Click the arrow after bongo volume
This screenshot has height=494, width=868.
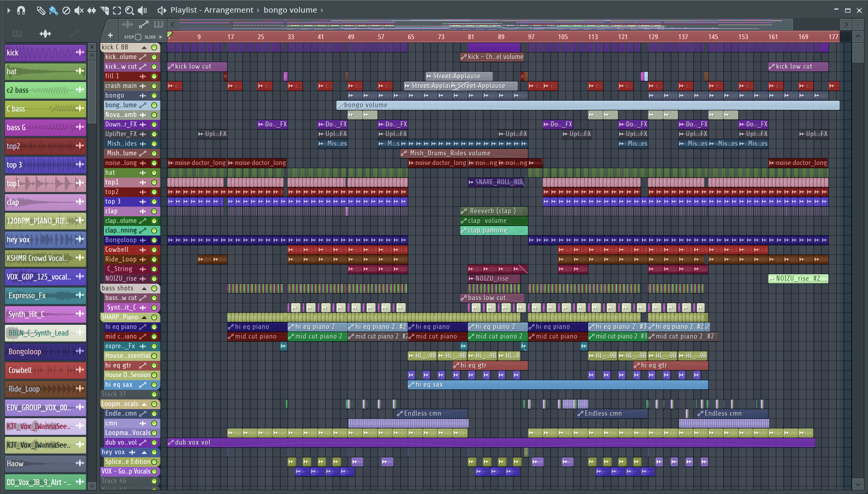point(322,11)
